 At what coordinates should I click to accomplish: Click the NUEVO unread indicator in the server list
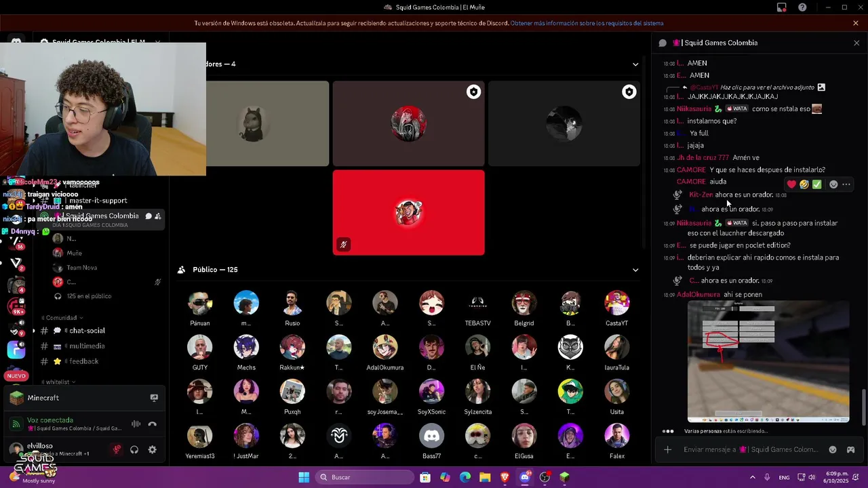(16, 375)
